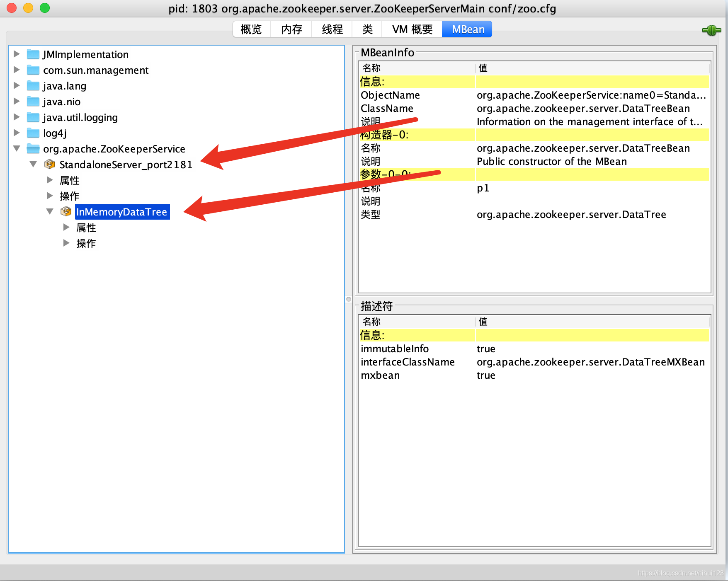
Task: Click the 值 column header in MBeanInfo table
Action: 592,68
